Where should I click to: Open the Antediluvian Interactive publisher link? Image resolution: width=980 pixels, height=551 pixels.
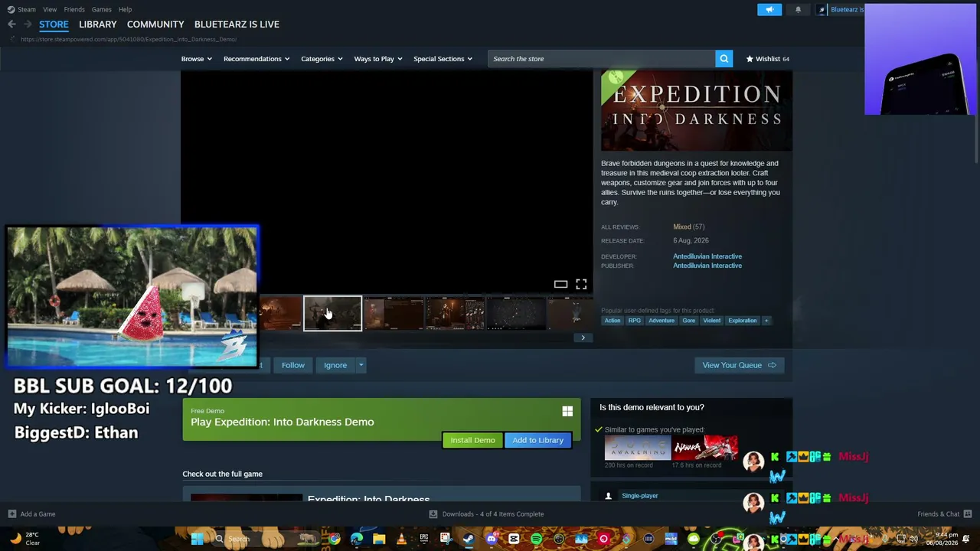point(707,266)
